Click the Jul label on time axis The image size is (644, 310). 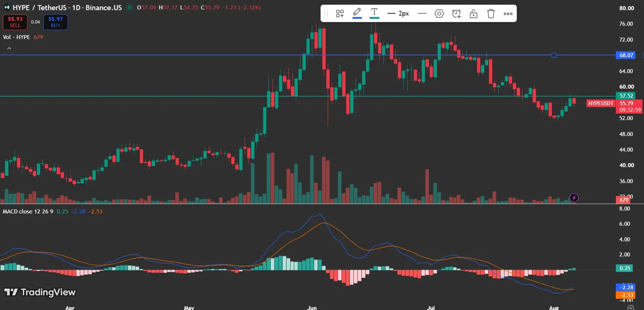pyautogui.click(x=431, y=307)
